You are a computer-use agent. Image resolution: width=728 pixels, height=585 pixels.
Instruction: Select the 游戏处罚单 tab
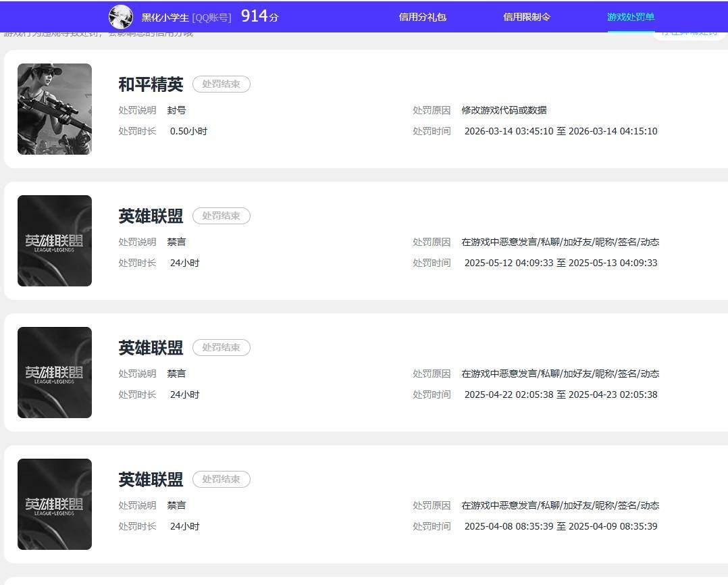[x=631, y=17]
